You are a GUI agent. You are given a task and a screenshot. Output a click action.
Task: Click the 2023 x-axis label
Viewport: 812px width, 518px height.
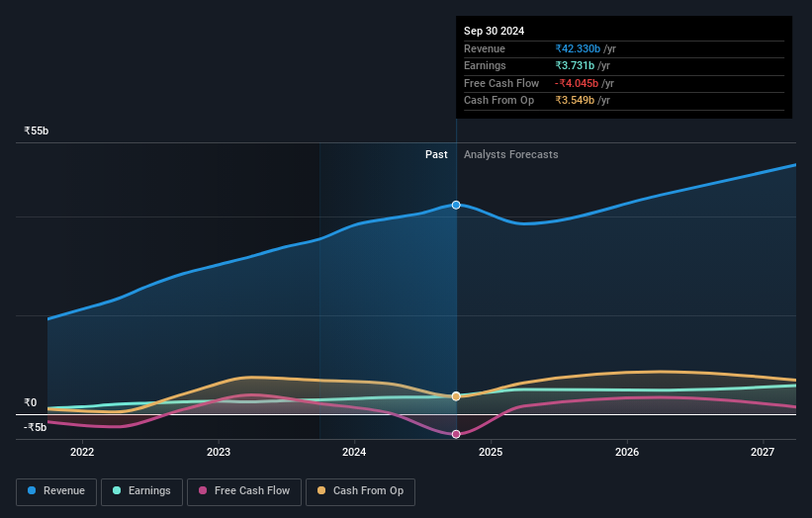219,452
